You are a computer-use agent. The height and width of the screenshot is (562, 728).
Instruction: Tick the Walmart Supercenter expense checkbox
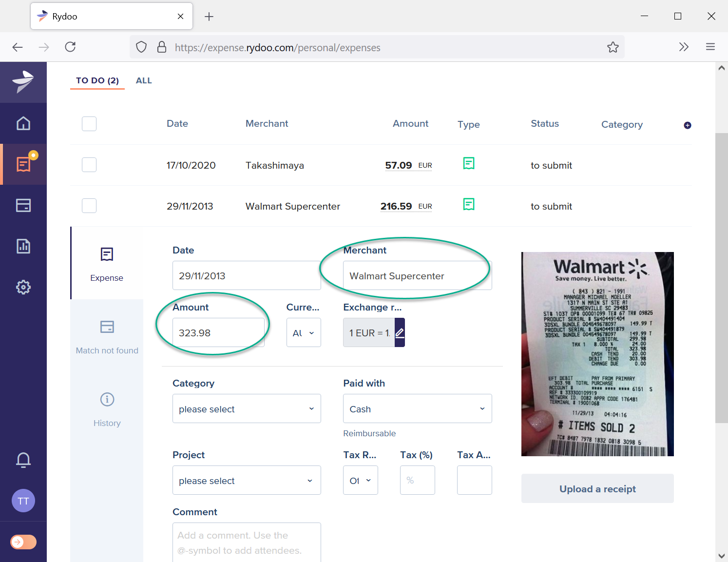point(89,206)
